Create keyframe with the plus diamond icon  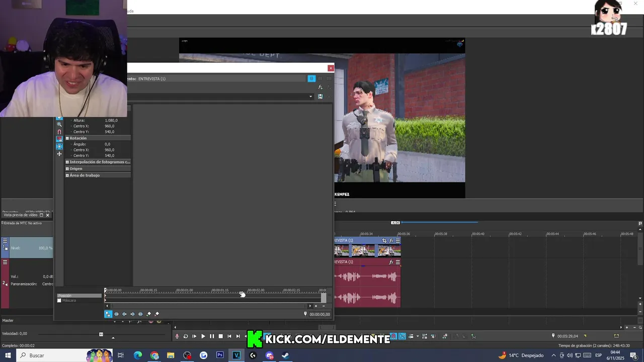point(148,314)
